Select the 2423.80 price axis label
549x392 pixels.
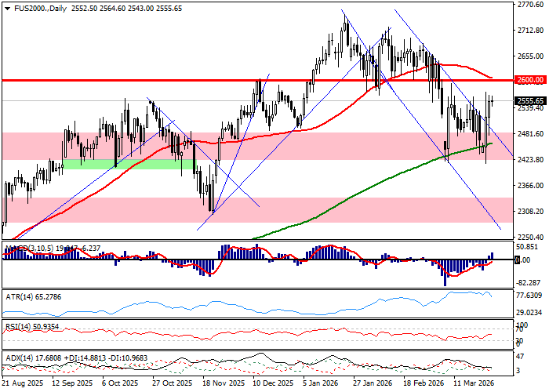pyautogui.click(x=530, y=160)
